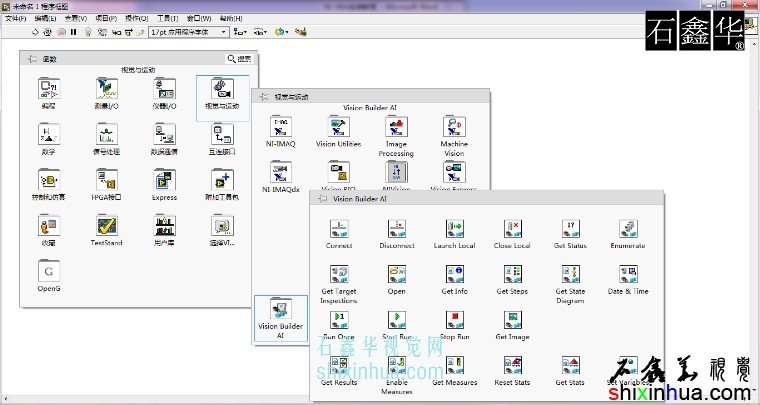Viewport: 760px width, 405px height.
Task: Select the Get State Diagram VI
Action: (x=570, y=284)
